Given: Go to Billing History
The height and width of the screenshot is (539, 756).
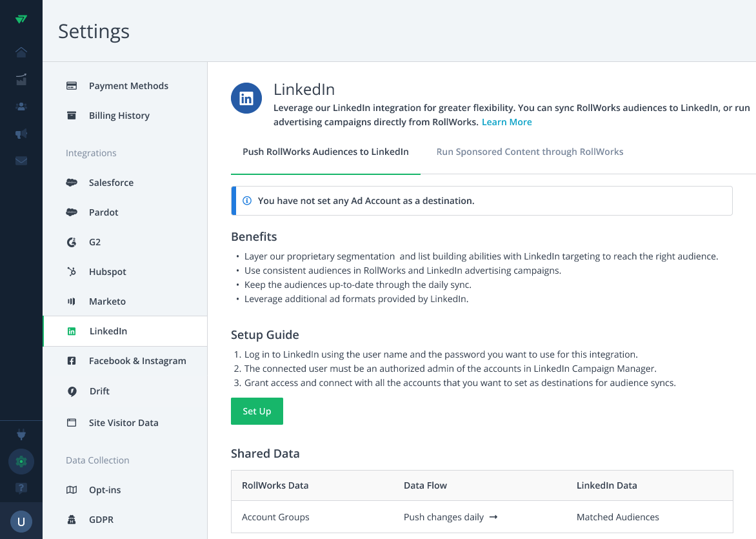Looking at the screenshot, I should pyautogui.click(x=125, y=116).
